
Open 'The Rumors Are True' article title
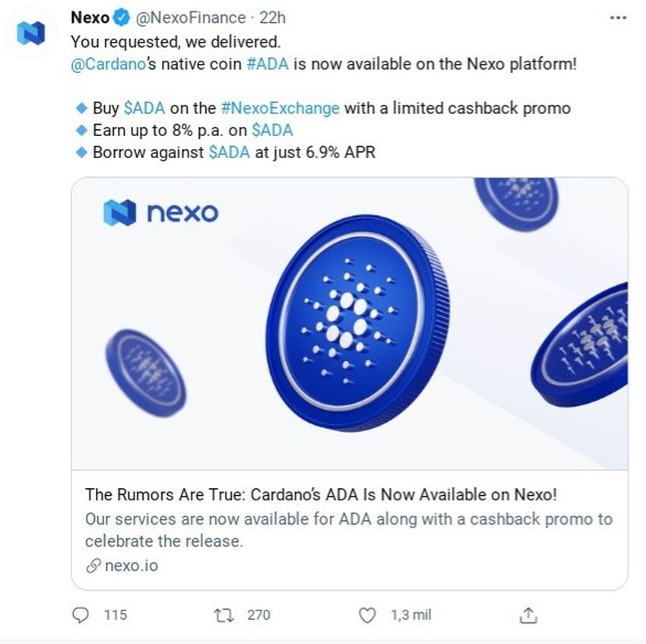pyautogui.click(x=321, y=494)
